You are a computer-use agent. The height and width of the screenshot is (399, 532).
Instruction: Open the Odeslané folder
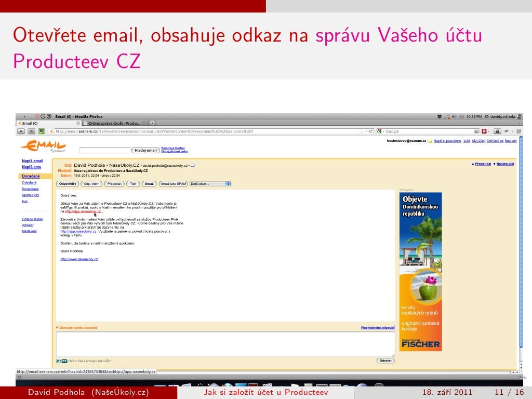tap(29, 183)
